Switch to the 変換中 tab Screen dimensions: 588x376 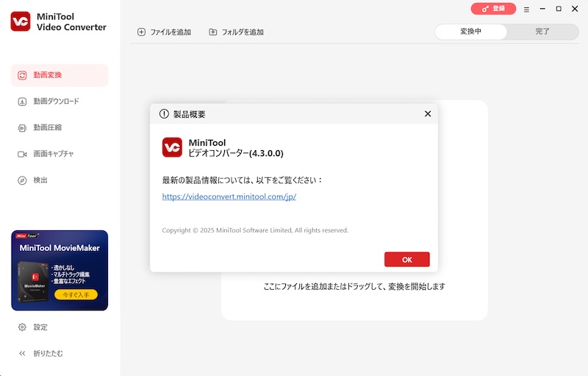471,32
